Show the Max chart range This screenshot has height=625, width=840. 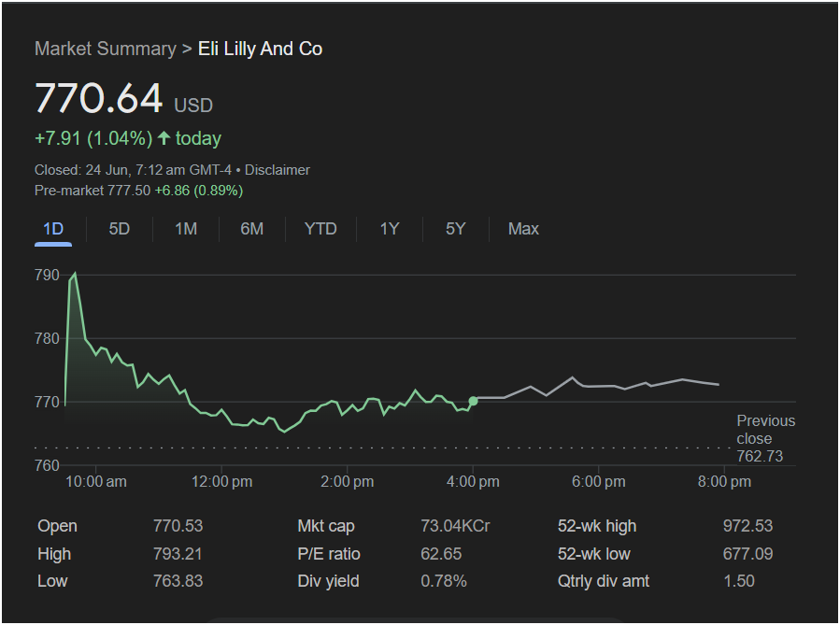(x=523, y=229)
